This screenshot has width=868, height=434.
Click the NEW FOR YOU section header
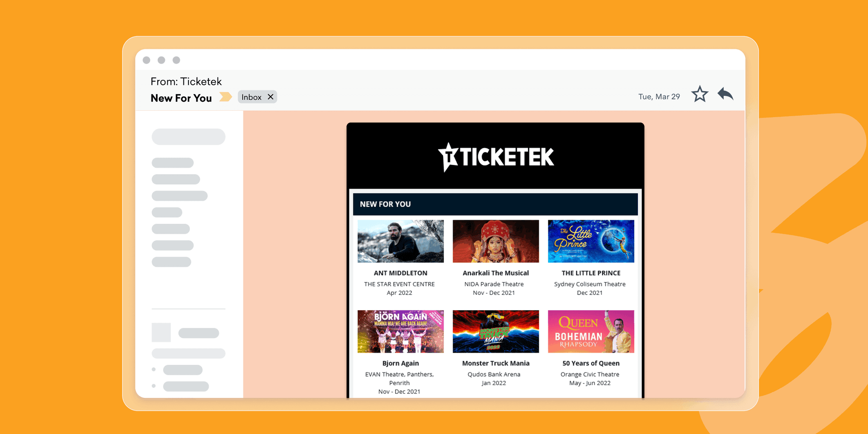click(x=385, y=204)
